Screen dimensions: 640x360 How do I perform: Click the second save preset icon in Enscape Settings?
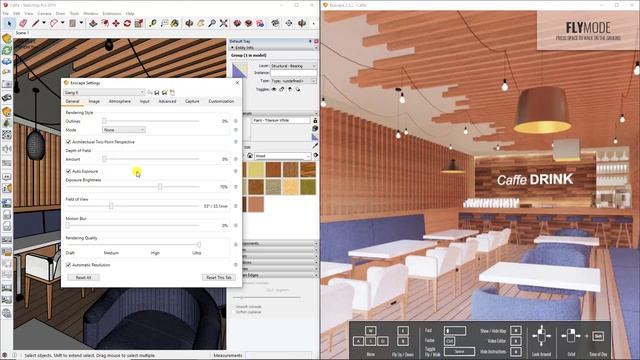[164, 93]
